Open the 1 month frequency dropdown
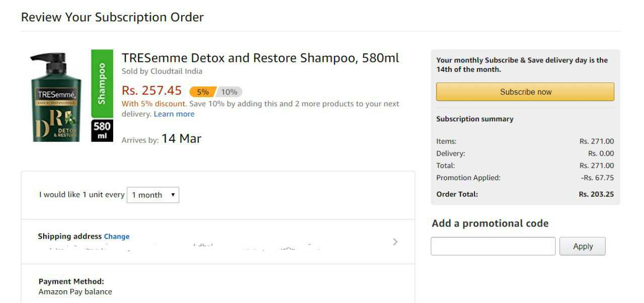The height and width of the screenshot is (303, 644). click(x=153, y=195)
